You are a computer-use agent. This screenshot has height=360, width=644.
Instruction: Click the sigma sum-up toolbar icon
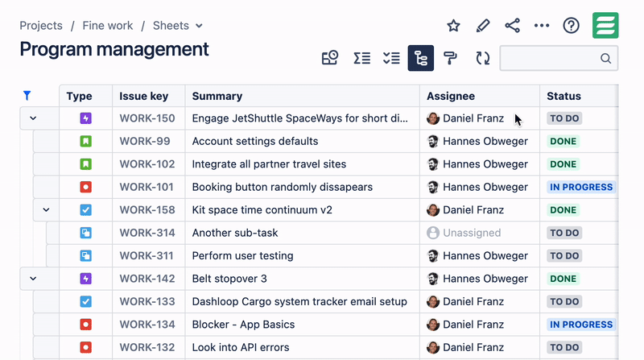click(361, 58)
